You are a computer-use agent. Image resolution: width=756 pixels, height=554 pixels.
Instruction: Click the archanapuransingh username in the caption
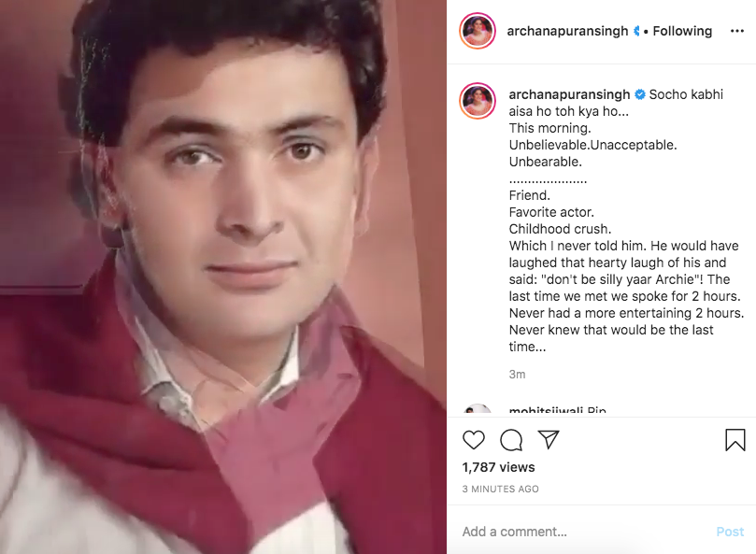[570, 95]
